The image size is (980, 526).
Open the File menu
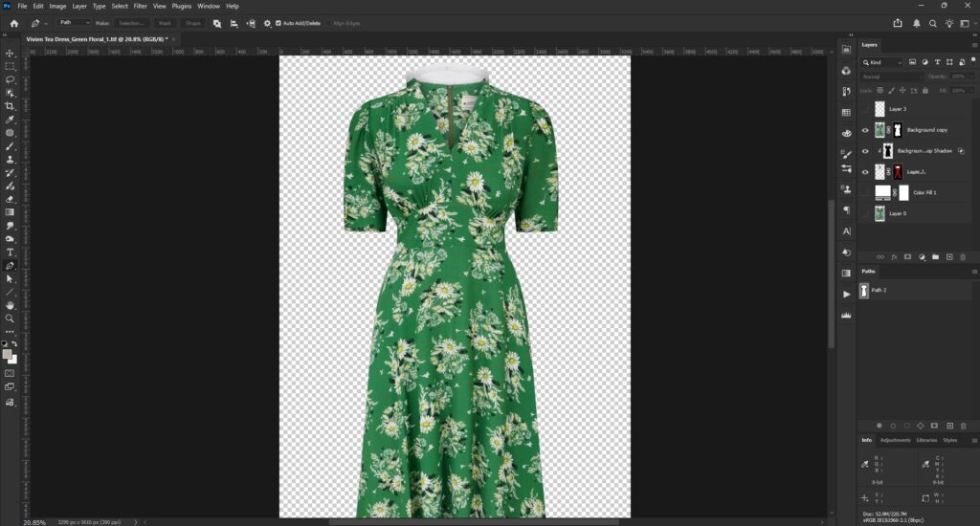point(22,6)
